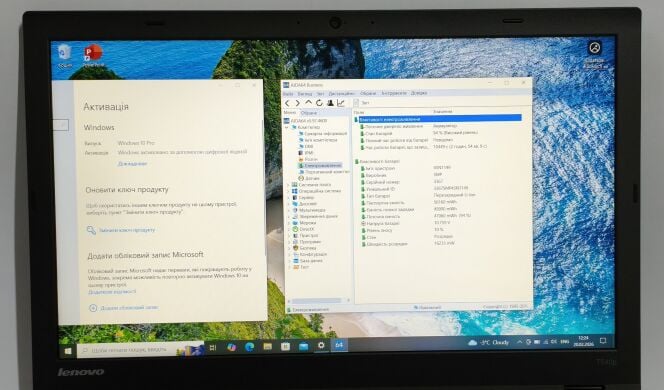The width and height of the screenshot is (664, 390).
Task: Open the Copilot taskbar icon
Action: 231,347
